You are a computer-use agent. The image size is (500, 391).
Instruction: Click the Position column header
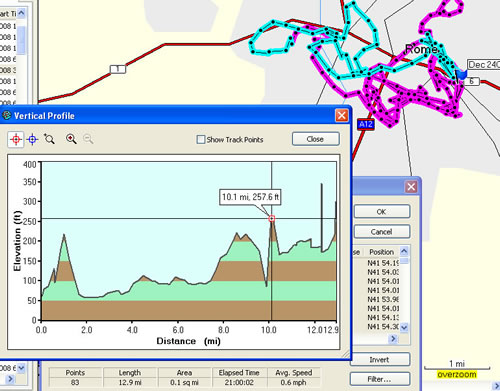[382, 252]
